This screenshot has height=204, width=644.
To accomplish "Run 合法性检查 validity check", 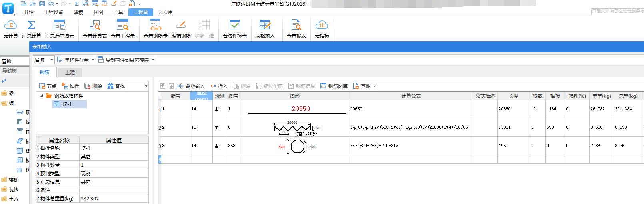I will pos(235,29).
